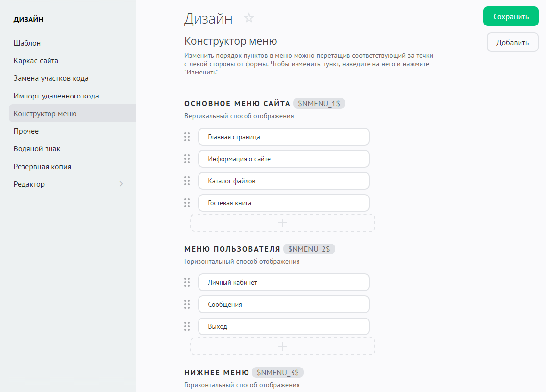Screen dimensions: 546x392
Task: Click drag handle beside Выход
Action: tap(187, 326)
